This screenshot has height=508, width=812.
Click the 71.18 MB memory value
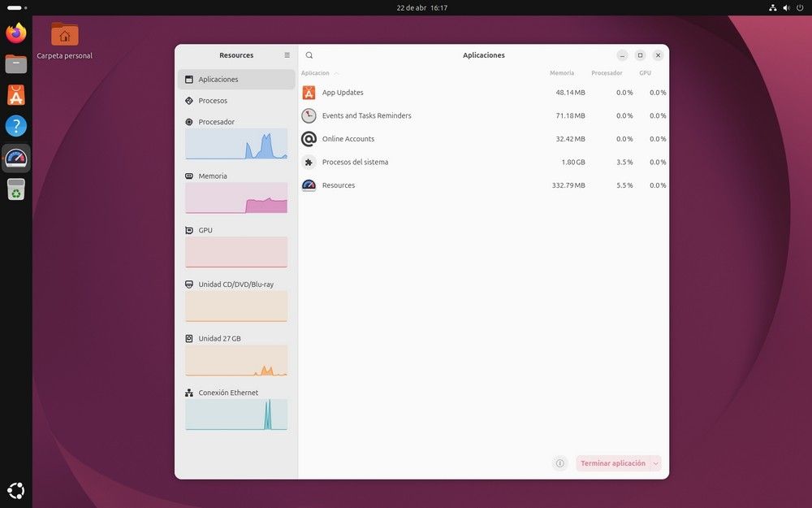pyautogui.click(x=570, y=115)
